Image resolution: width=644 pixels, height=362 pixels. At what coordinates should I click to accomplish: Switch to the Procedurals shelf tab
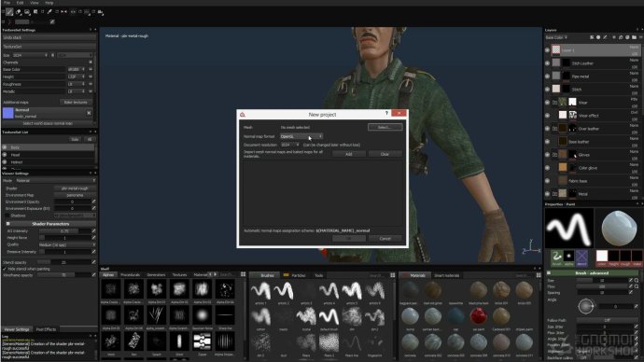[x=130, y=275]
